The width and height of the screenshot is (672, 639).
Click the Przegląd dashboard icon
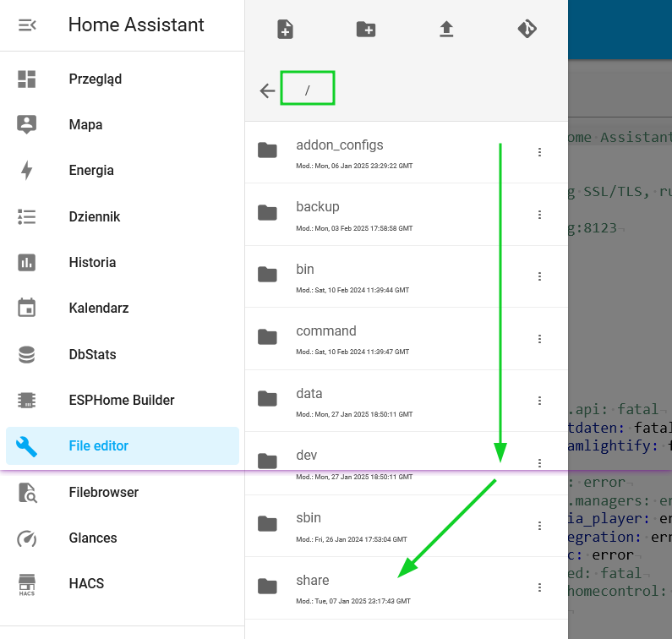[26, 79]
